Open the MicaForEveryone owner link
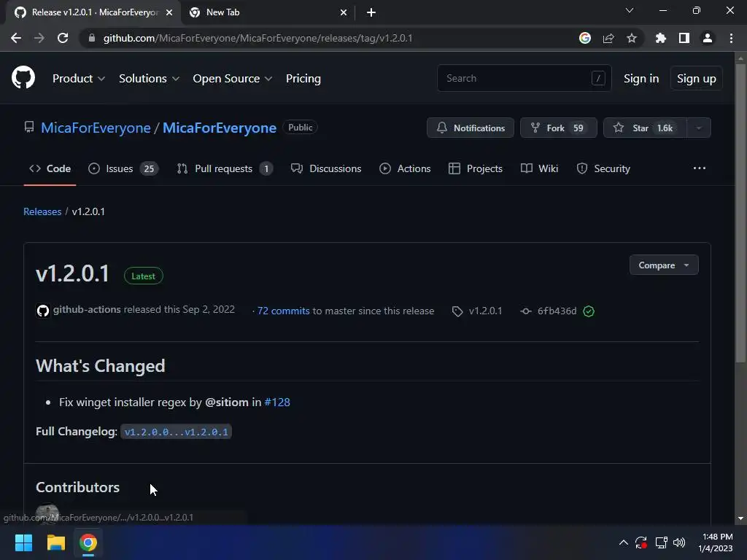The height and width of the screenshot is (560, 747). (96, 128)
